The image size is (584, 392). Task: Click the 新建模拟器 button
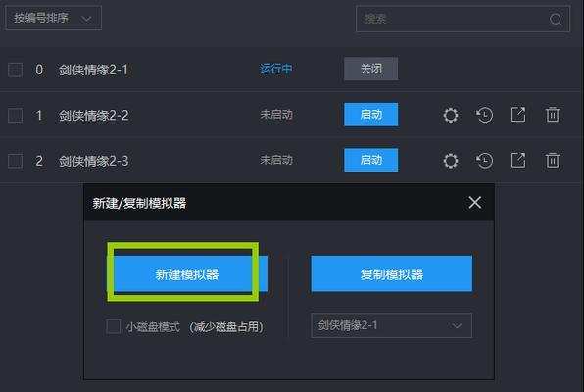tap(187, 273)
